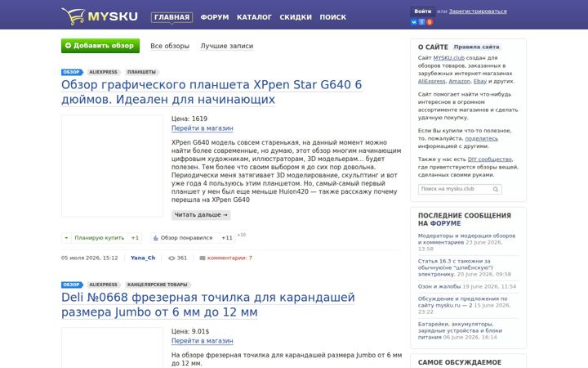
Task: Click AliExpress link in sidebar text
Action: click(x=432, y=81)
